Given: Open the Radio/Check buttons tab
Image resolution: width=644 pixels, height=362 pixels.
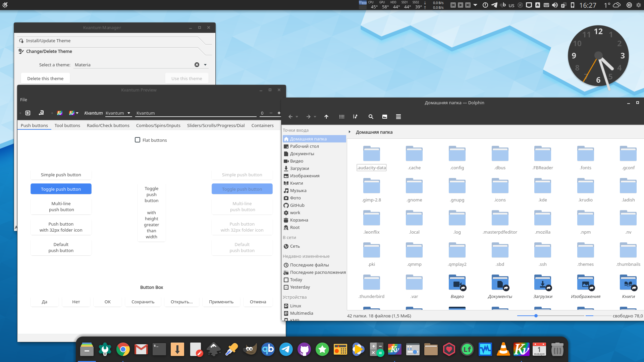Looking at the screenshot, I should [108, 125].
